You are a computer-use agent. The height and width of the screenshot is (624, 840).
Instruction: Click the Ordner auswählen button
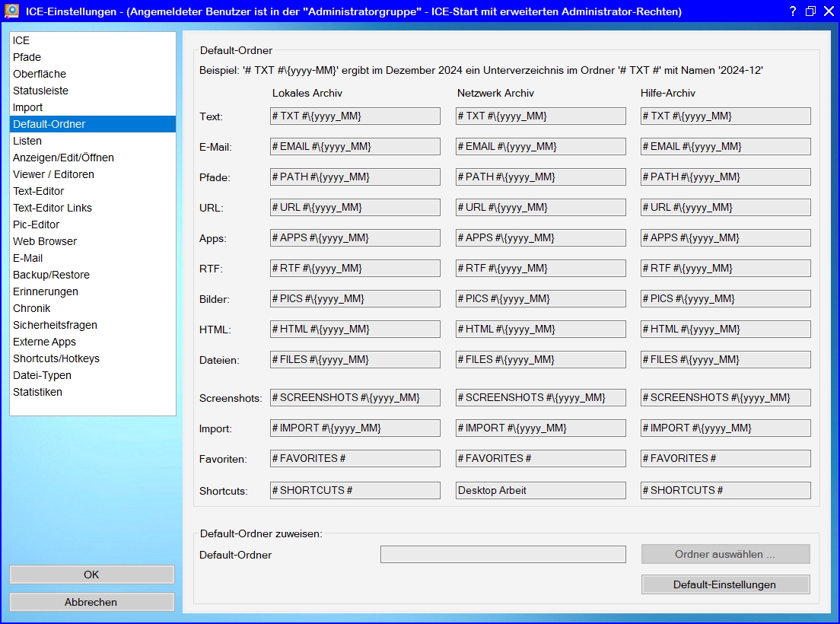pyautogui.click(x=725, y=554)
